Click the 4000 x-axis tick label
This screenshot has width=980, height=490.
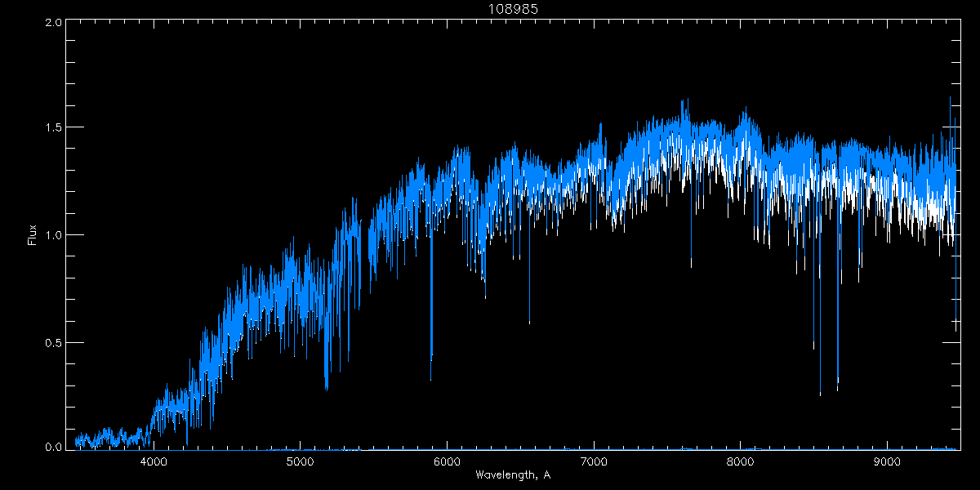[x=154, y=461]
